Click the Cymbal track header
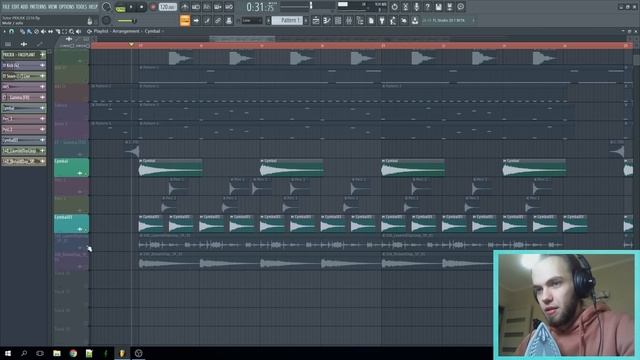The height and width of the screenshot is (360, 640). click(x=71, y=168)
